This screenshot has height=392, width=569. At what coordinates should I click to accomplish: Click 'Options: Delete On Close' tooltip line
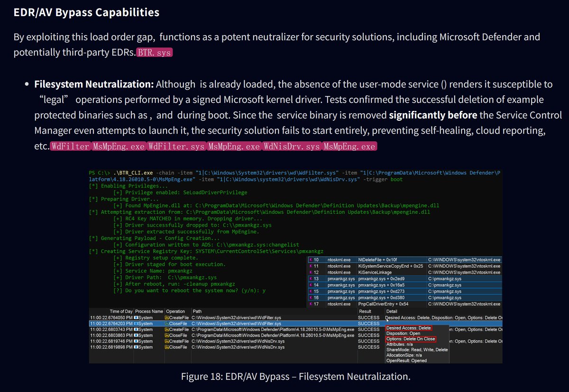411,339
